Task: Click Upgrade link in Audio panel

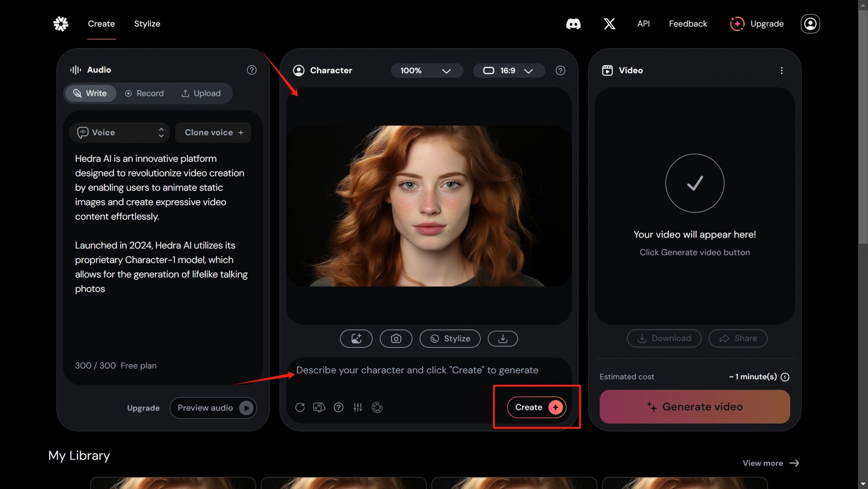Action: pos(143,408)
